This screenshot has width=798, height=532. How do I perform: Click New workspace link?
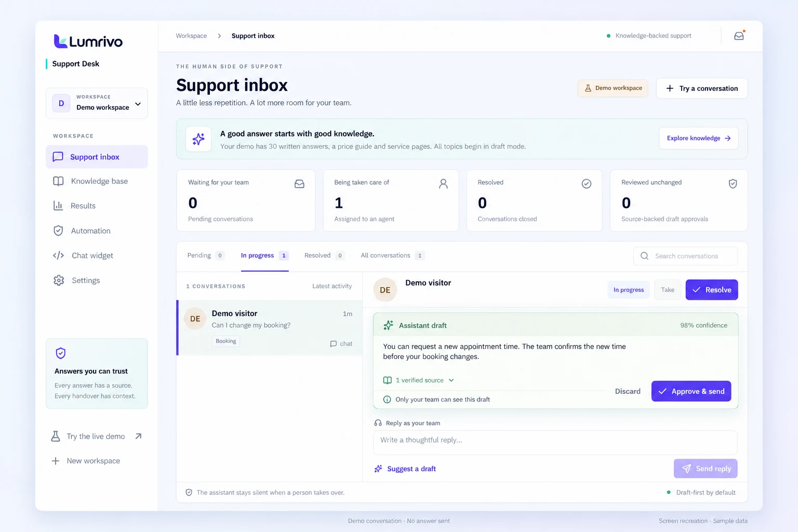tap(86, 461)
